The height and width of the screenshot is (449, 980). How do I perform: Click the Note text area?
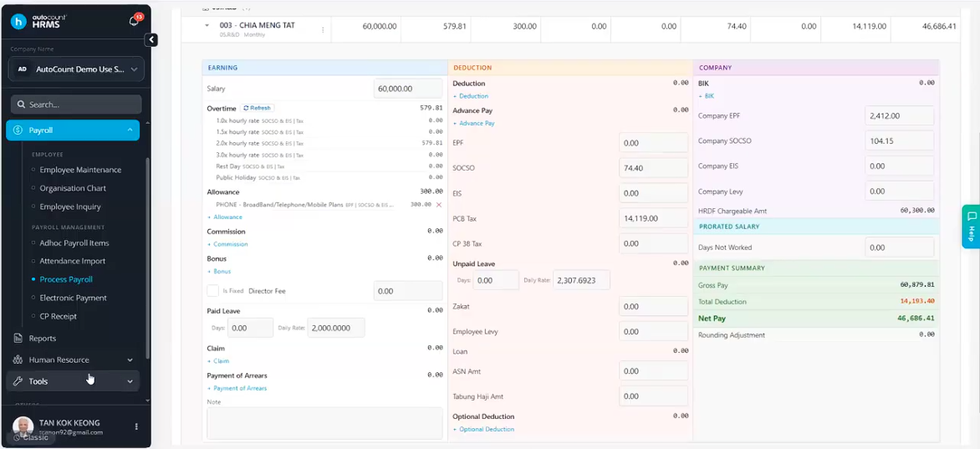(x=324, y=423)
